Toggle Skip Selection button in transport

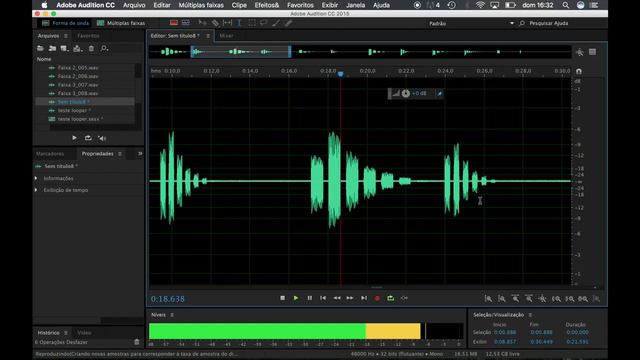(404, 298)
